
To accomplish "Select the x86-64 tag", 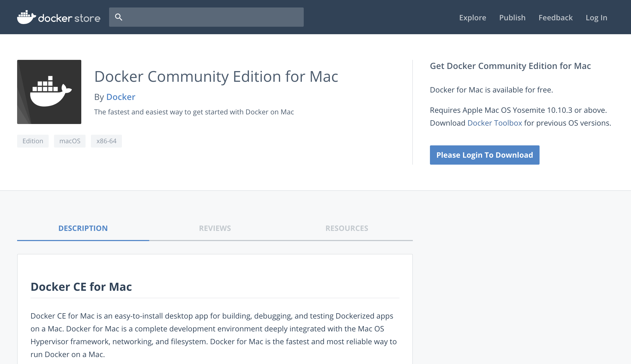I will pos(106,141).
